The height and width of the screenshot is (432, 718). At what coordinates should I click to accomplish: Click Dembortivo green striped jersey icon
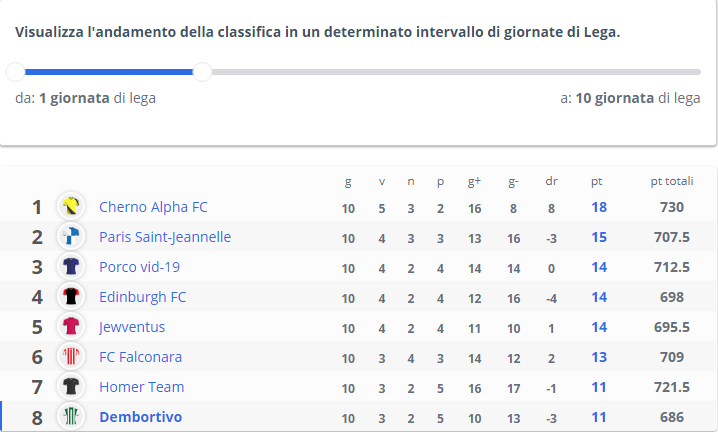click(71, 416)
